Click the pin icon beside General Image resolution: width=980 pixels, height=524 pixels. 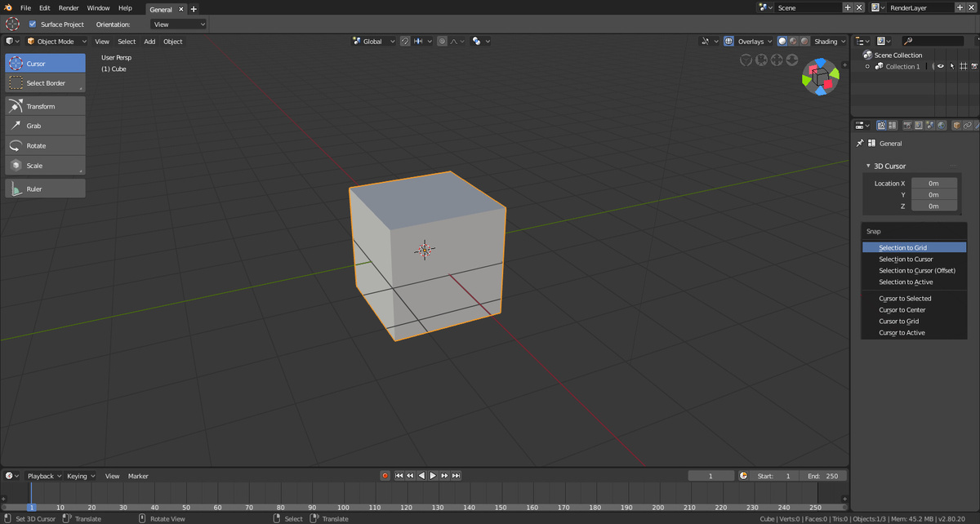(x=859, y=143)
